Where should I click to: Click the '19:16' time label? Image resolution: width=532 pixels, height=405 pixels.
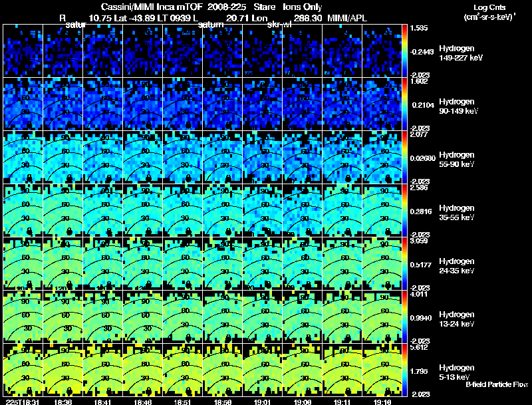(382, 402)
